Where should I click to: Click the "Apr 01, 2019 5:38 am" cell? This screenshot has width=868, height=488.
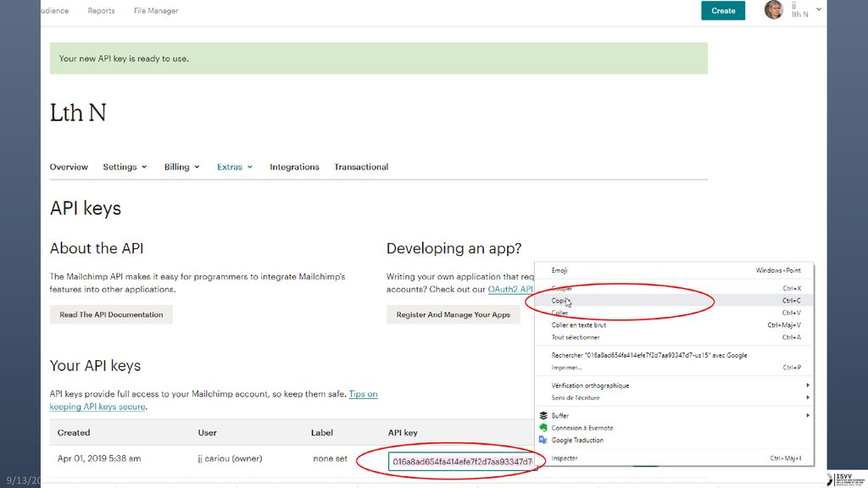click(x=99, y=458)
